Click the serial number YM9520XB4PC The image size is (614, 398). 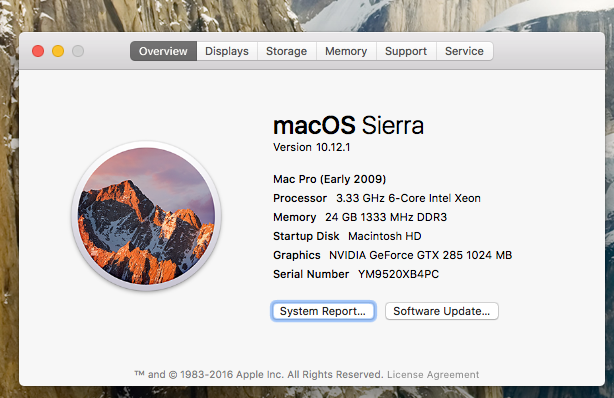399,274
